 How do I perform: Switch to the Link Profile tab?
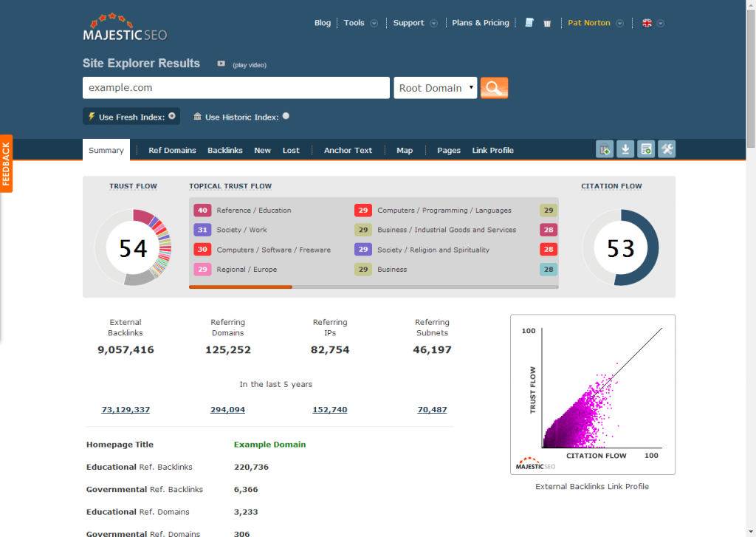pos(492,150)
